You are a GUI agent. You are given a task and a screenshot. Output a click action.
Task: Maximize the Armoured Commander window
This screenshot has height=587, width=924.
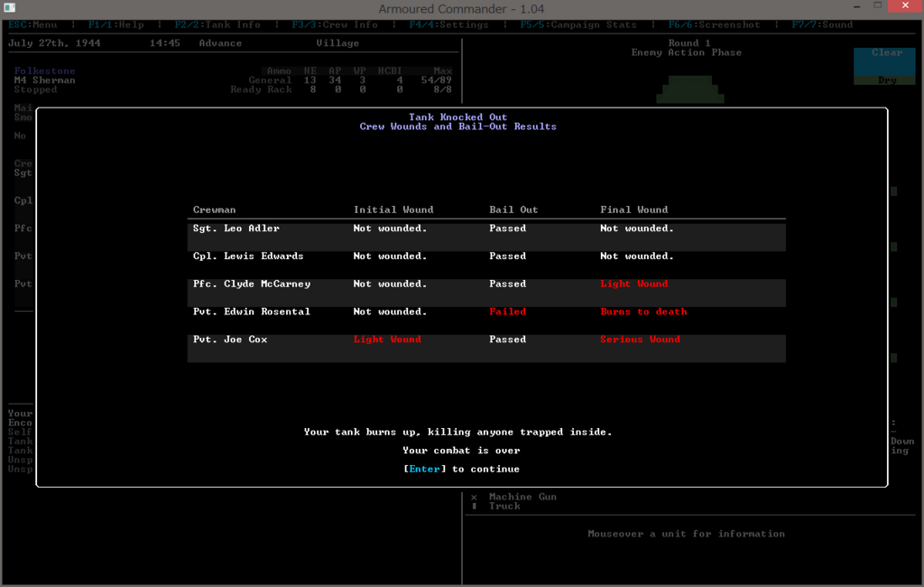click(877, 6)
